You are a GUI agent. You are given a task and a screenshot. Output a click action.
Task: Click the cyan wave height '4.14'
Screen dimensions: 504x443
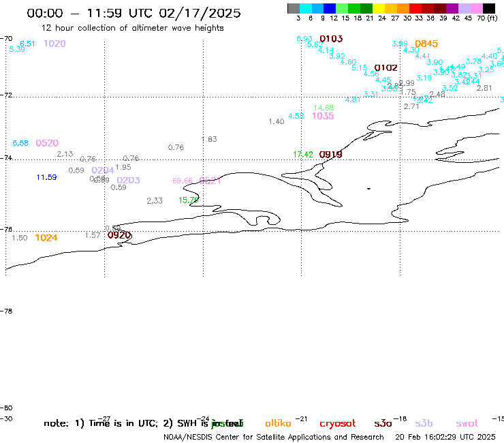coord(326,50)
